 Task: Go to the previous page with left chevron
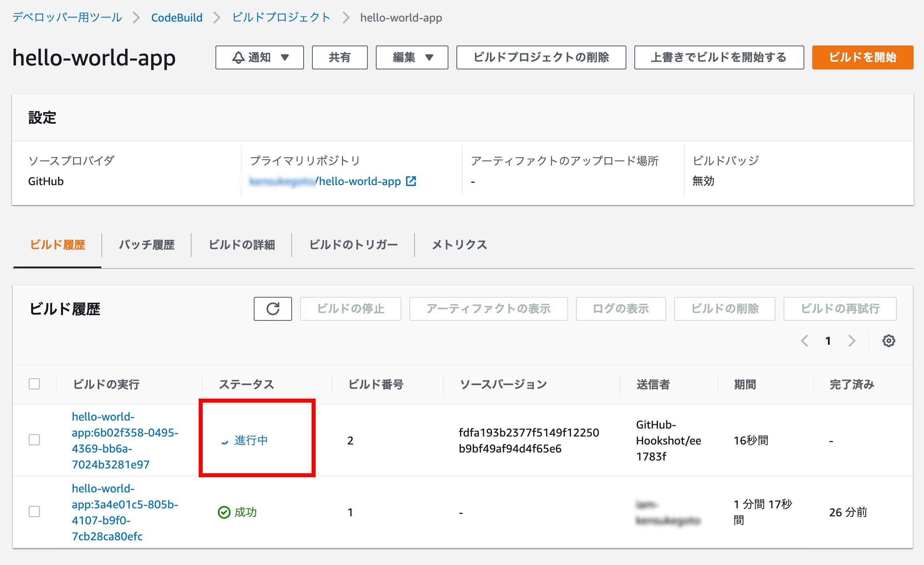tap(804, 341)
